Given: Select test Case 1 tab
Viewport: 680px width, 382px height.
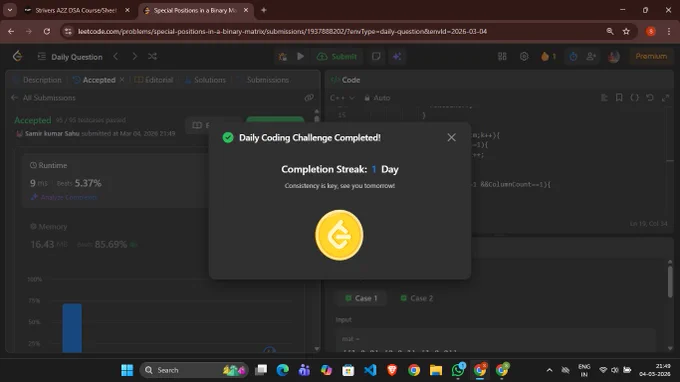Looking at the screenshot, I should [361, 298].
